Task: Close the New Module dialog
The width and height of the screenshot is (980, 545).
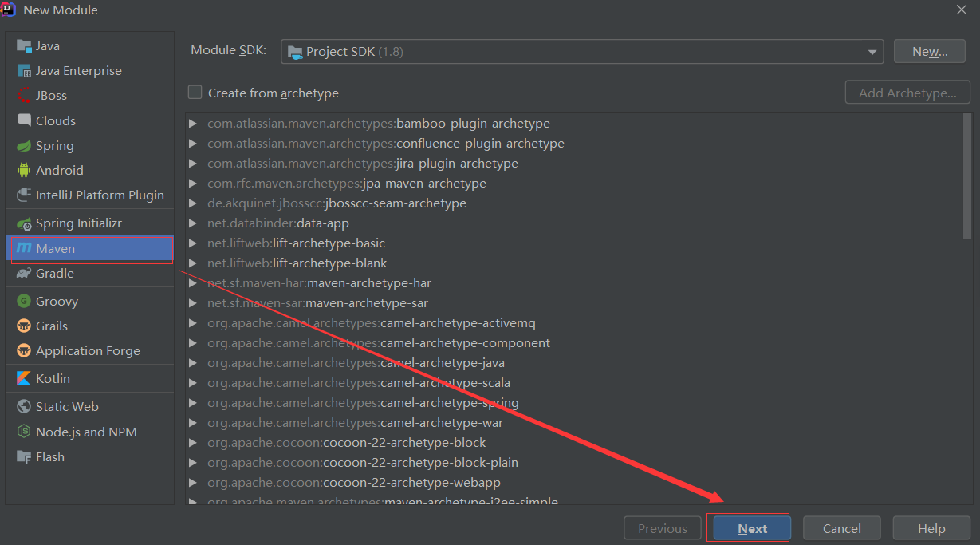Action: click(962, 10)
